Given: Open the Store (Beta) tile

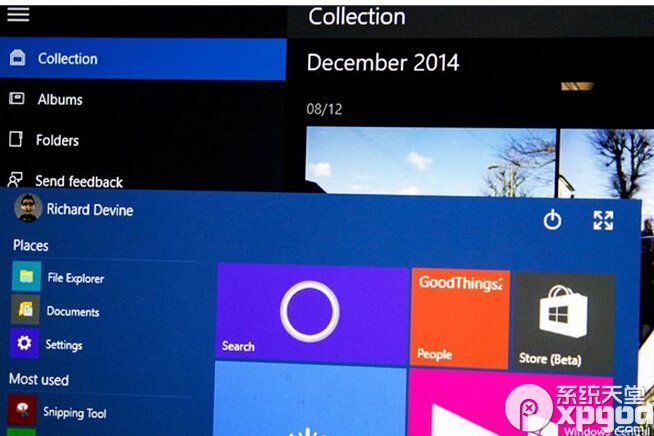Looking at the screenshot, I should 564,322.
